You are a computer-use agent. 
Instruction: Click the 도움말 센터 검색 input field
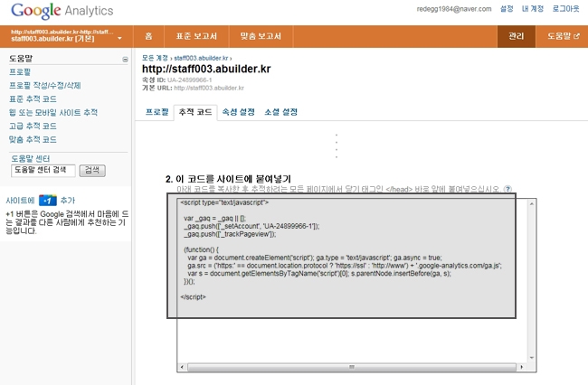[43, 170]
